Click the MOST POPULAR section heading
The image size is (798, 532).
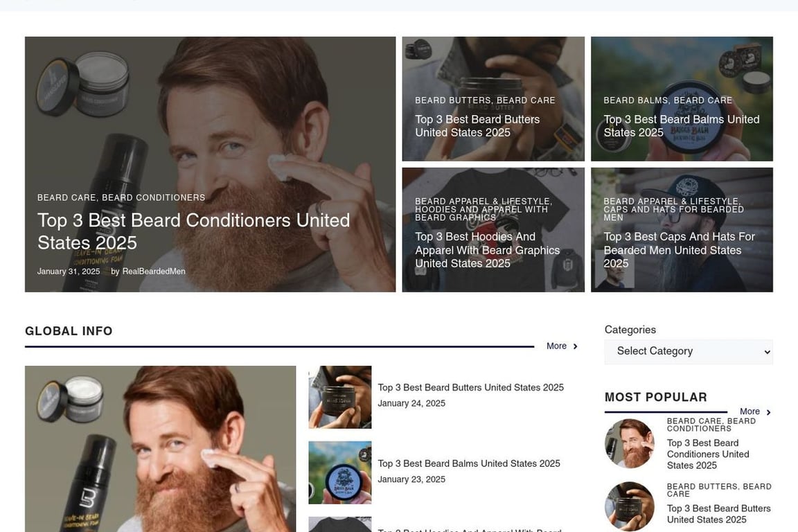655,397
